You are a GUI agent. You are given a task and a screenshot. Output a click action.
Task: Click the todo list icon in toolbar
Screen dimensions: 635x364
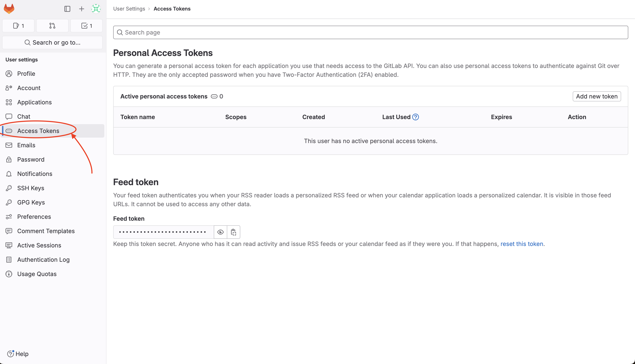pos(86,25)
